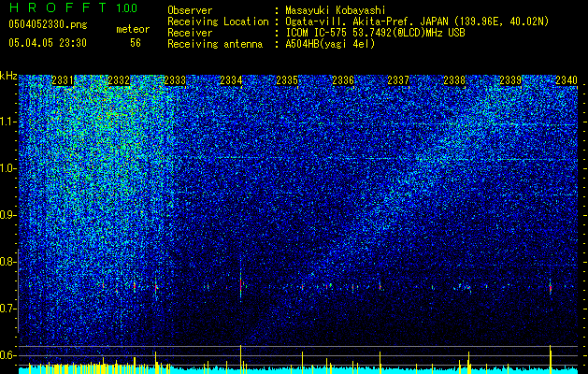The width and height of the screenshot is (588, 374).
Task: Click the 2335 time marker
Action: tap(287, 80)
